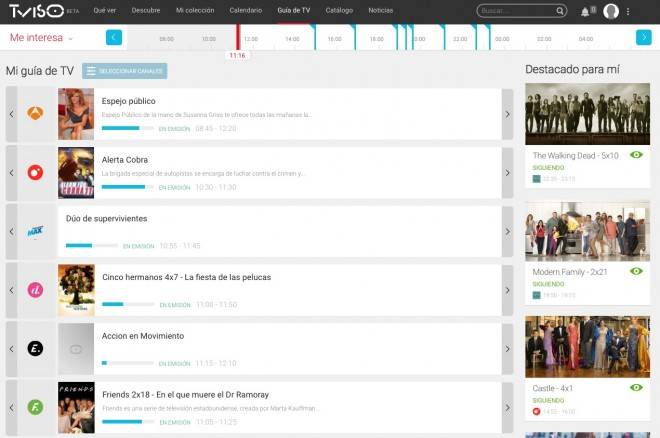Click the Espejo público progress bar

coord(128,128)
